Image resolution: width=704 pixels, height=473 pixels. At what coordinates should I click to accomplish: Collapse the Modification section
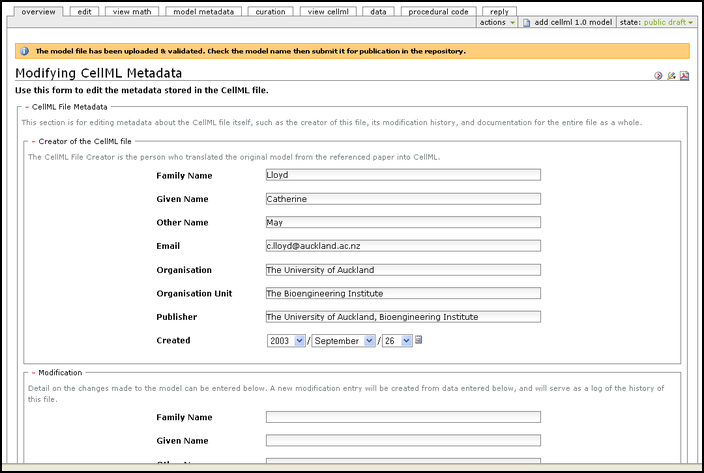tap(34, 372)
